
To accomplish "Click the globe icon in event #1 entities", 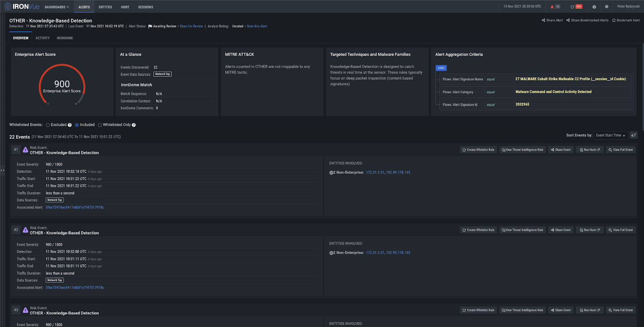I will [x=331, y=173].
